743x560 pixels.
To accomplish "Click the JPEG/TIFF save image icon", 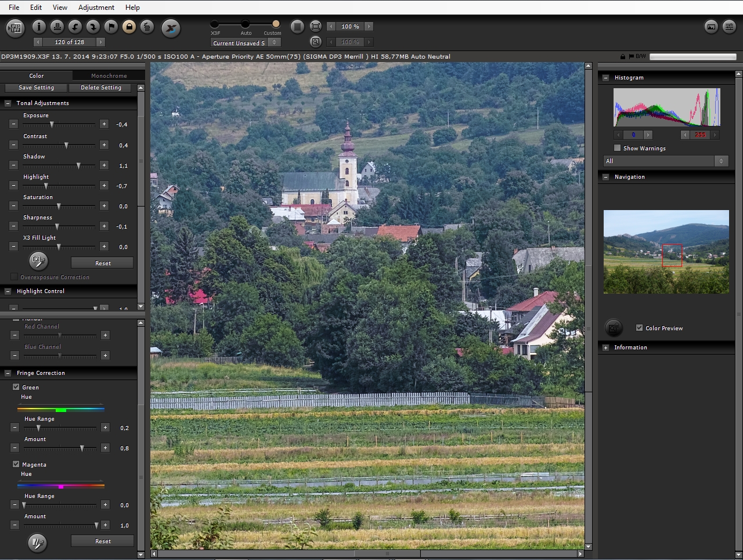I will pyautogui.click(x=16, y=27).
